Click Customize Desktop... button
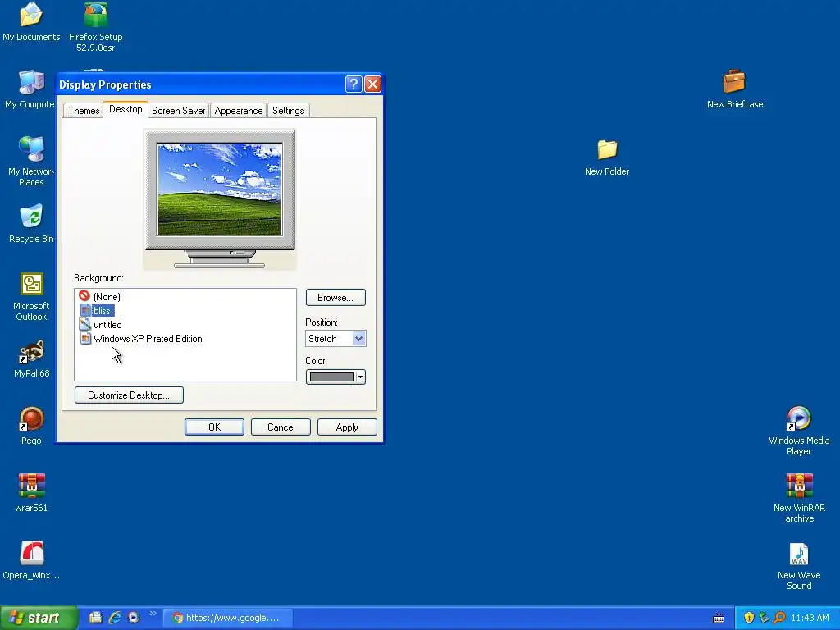The width and height of the screenshot is (840, 630). 129,395
